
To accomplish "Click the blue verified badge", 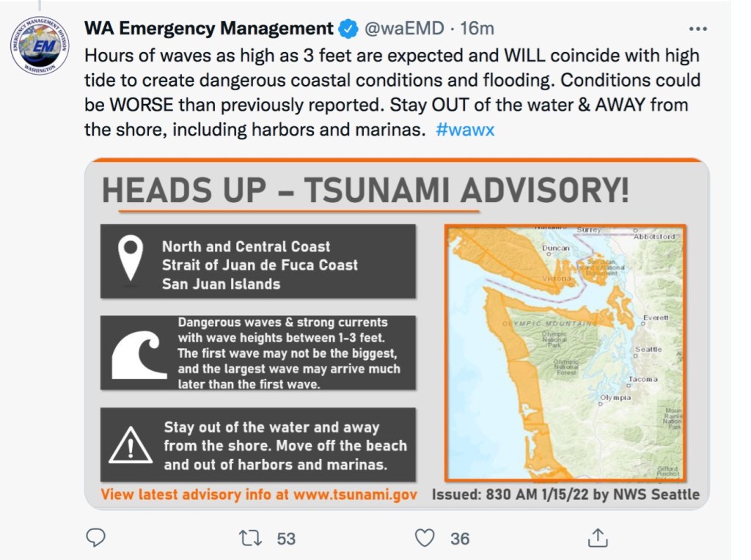I will tap(348, 29).
